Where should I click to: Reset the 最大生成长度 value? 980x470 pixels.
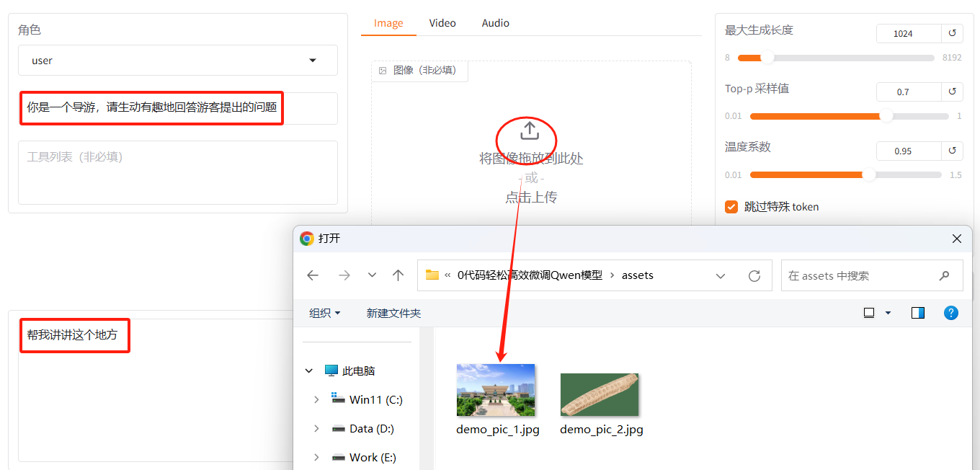coord(952,34)
